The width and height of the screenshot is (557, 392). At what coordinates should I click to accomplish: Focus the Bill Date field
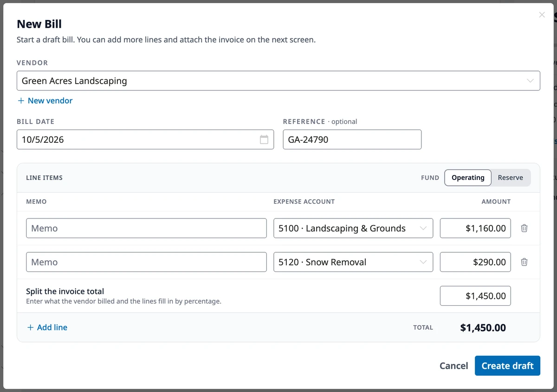pyautogui.click(x=145, y=140)
